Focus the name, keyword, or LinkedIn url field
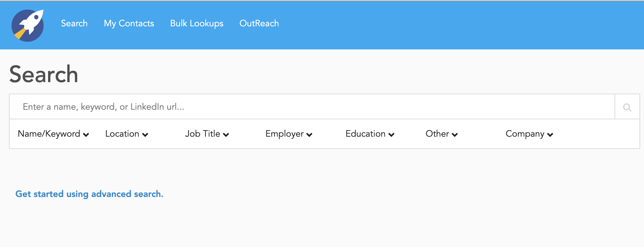The height and width of the screenshot is (247, 644). [x=312, y=107]
